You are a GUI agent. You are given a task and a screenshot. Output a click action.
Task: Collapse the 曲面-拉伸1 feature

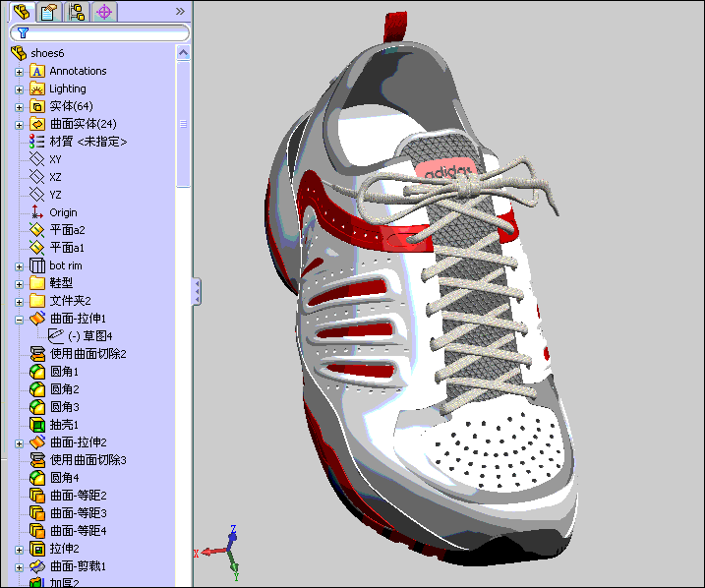pos(19,320)
